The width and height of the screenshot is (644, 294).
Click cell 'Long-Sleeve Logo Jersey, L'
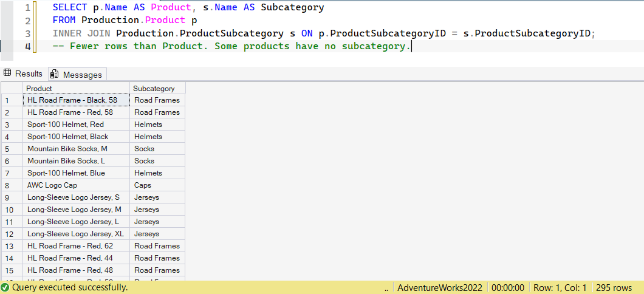coord(77,222)
